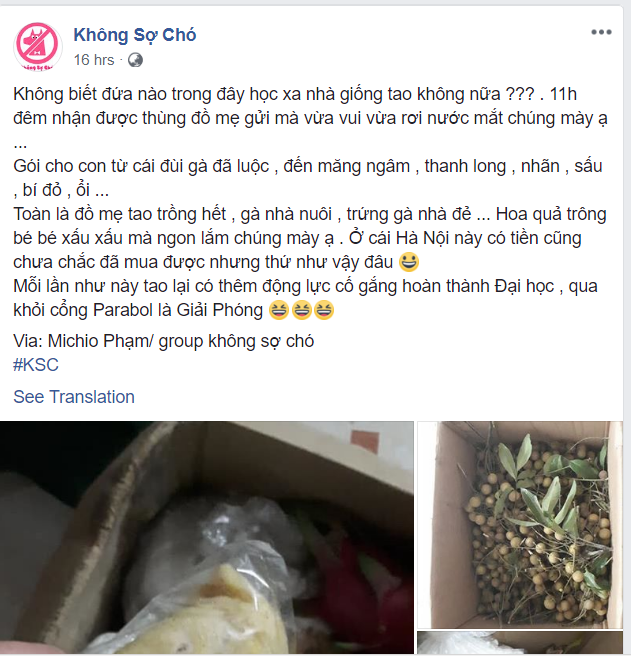Open the partially visible bottom-right photo

pyautogui.click(x=520, y=643)
